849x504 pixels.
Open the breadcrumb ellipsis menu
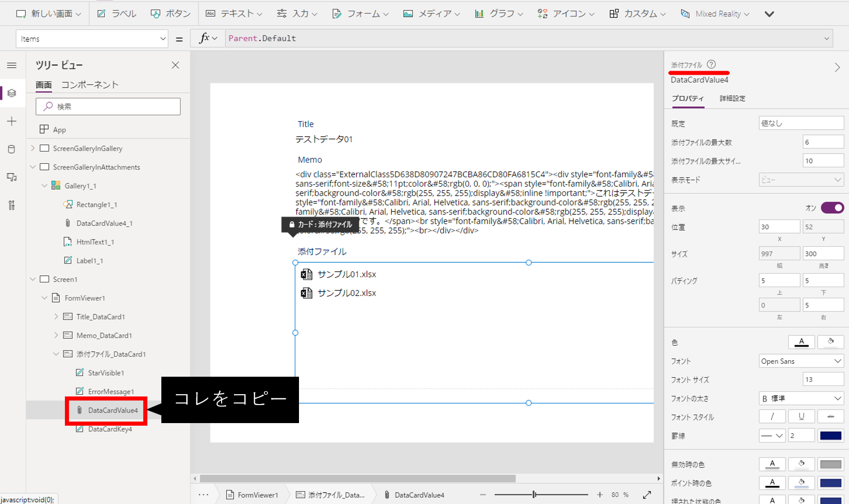[x=204, y=495]
